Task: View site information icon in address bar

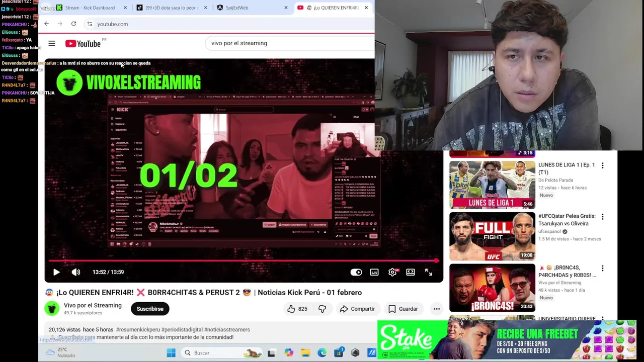Action: pyautogui.click(x=90, y=24)
